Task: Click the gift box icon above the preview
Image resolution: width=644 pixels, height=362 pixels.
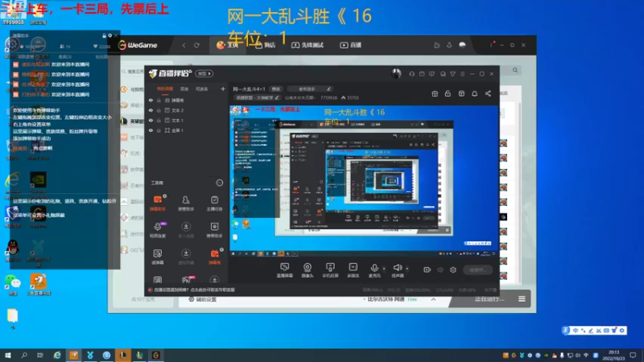Action: point(435,93)
